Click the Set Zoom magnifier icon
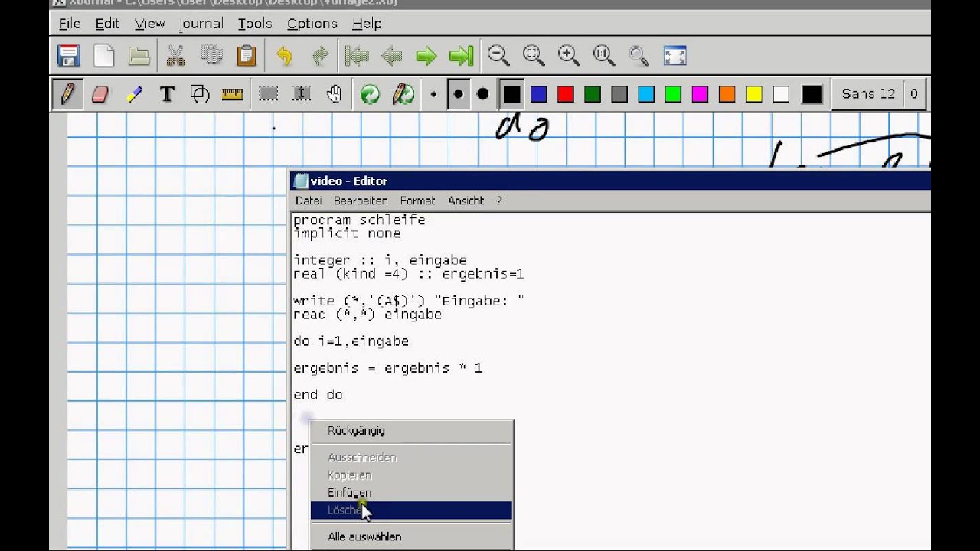980x551 pixels. point(639,55)
